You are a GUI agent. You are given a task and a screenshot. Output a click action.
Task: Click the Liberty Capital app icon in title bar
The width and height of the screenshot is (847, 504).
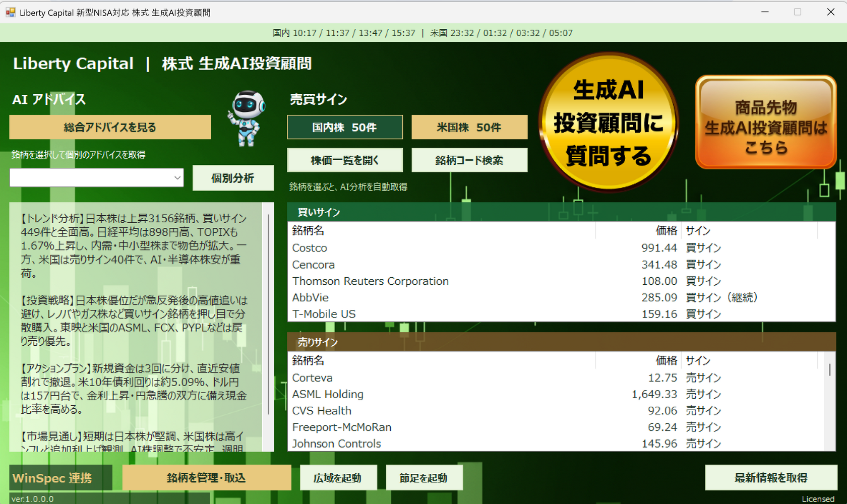pyautogui.click(x=11, y=12)
